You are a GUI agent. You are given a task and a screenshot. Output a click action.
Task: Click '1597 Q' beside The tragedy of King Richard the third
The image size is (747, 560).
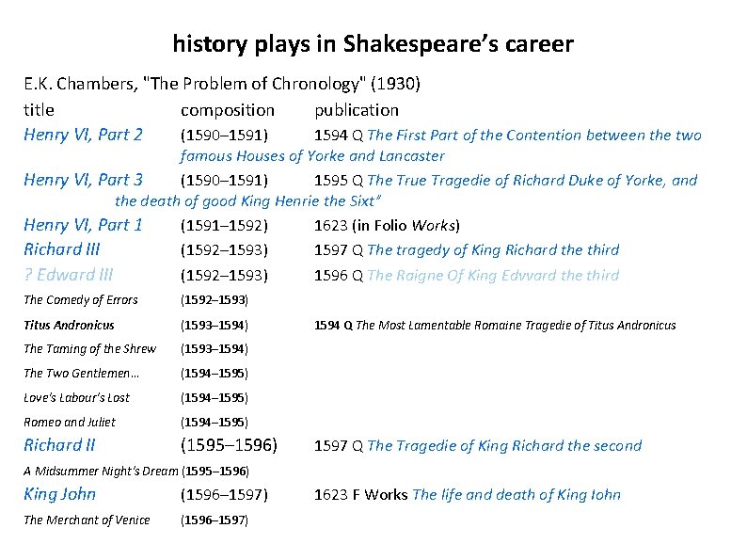click(x=339, y=250)
